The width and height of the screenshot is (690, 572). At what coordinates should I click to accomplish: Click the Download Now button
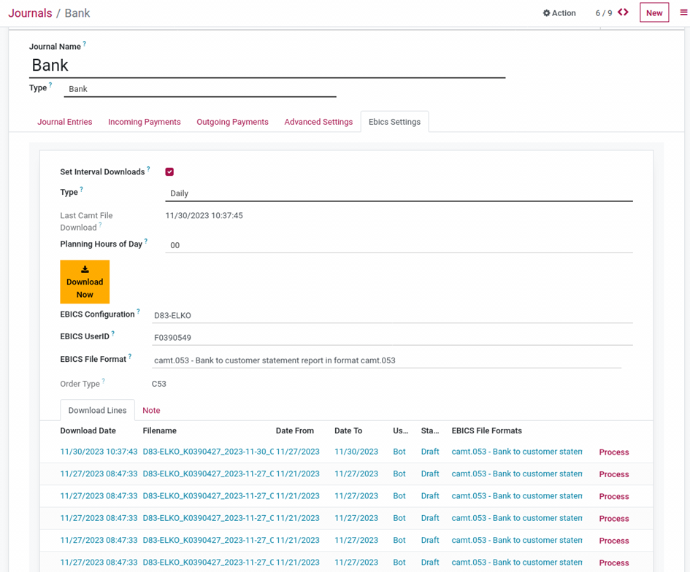pyautogui.click(x=85, y=282)
